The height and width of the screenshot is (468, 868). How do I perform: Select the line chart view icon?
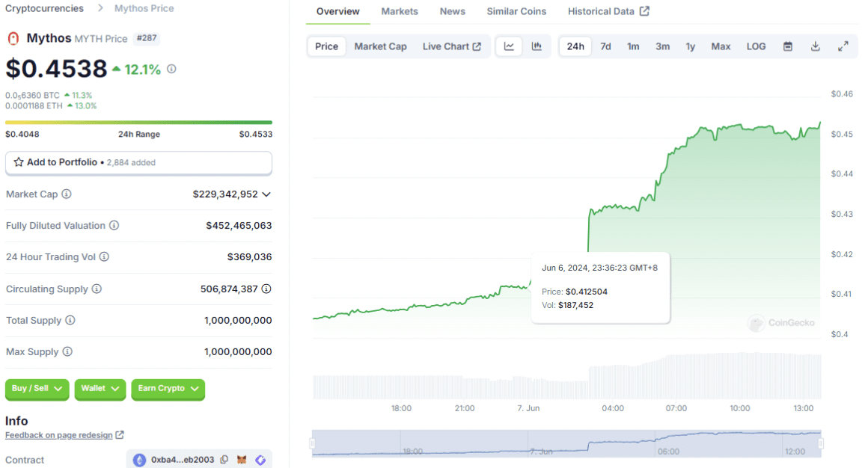pyautogui.click(x=509, y=46)
